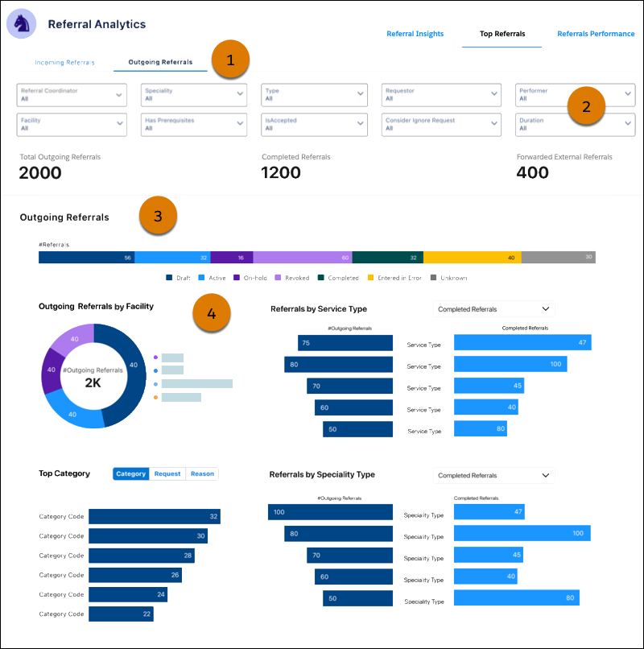Viewport: 644px width, 649px height.
Task: Click the 2K outgoing referrals donut center
Action: point(93,382)
